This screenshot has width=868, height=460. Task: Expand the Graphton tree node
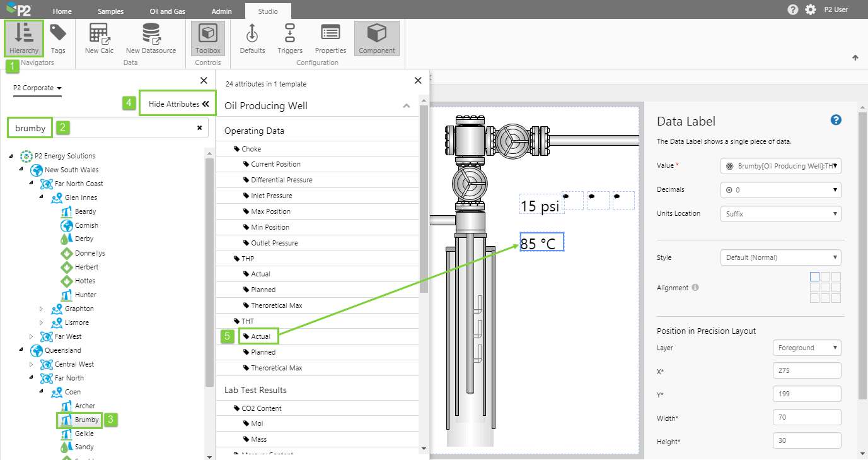(x=42, y=309)
